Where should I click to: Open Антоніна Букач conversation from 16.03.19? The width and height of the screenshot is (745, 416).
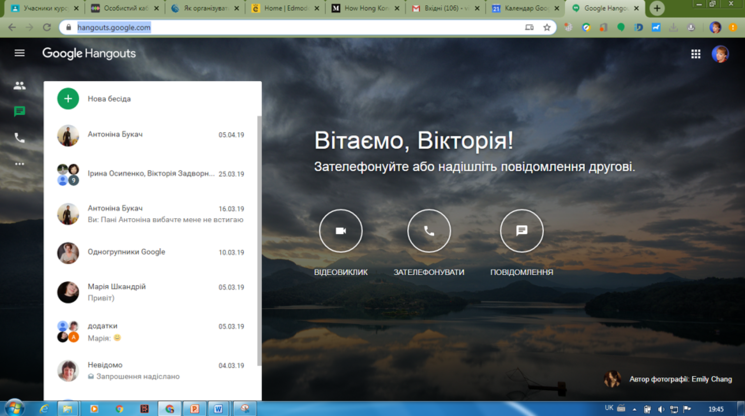(x=152, y=214)
